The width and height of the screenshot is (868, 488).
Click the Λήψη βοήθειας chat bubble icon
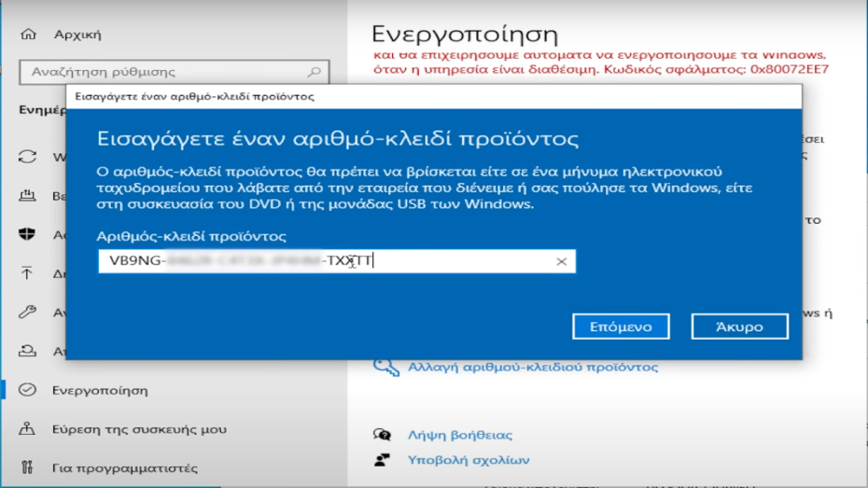coord(382,435)
